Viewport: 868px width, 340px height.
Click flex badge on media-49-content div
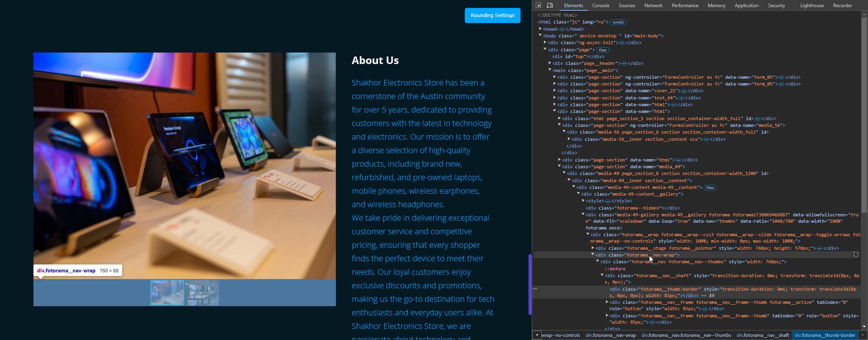pos(710,188)
